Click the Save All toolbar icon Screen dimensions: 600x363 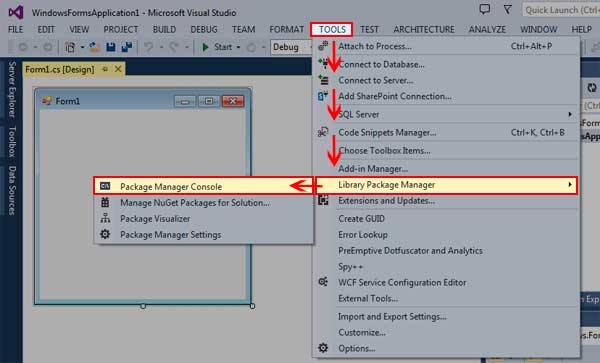[127, 47]
